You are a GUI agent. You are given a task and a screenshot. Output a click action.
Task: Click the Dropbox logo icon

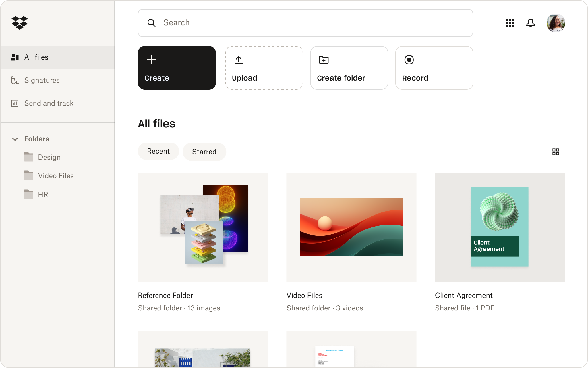(20, 23)
